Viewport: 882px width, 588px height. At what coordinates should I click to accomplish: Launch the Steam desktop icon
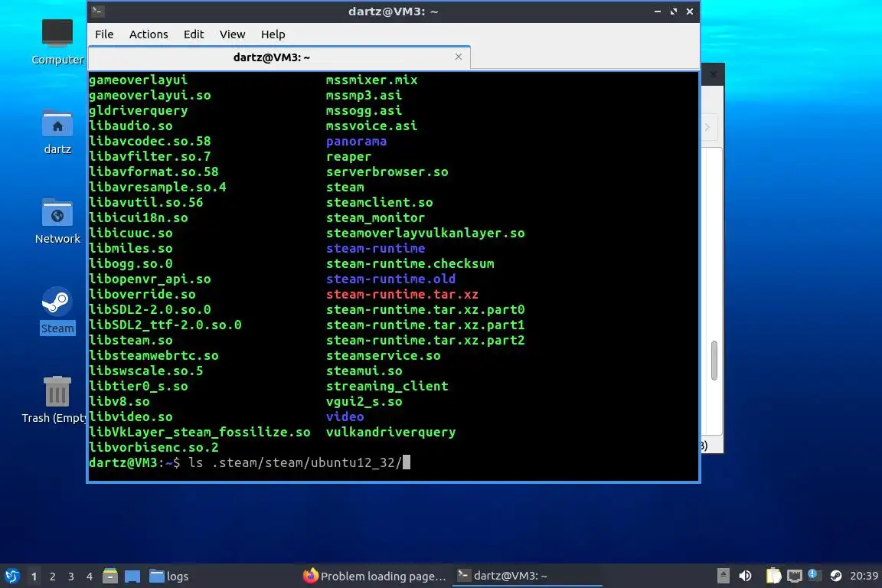pyautogui.click(x=57, y=311)
